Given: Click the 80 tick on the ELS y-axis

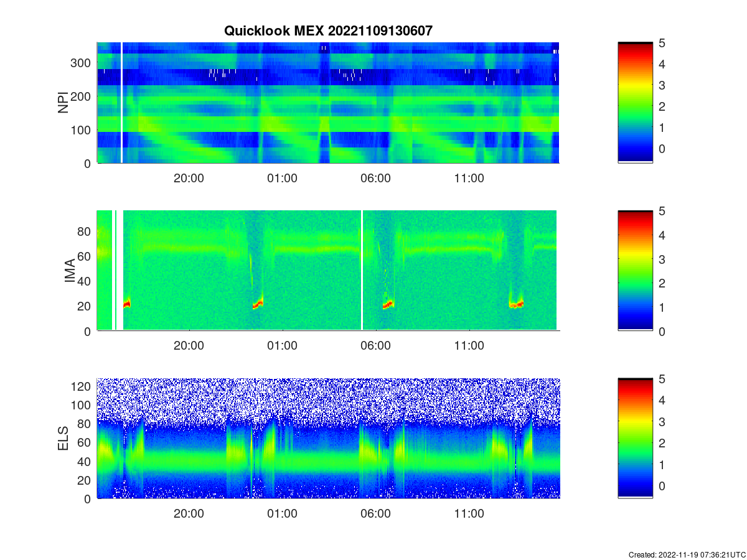Looking at the screenshot, I should 85,423.
